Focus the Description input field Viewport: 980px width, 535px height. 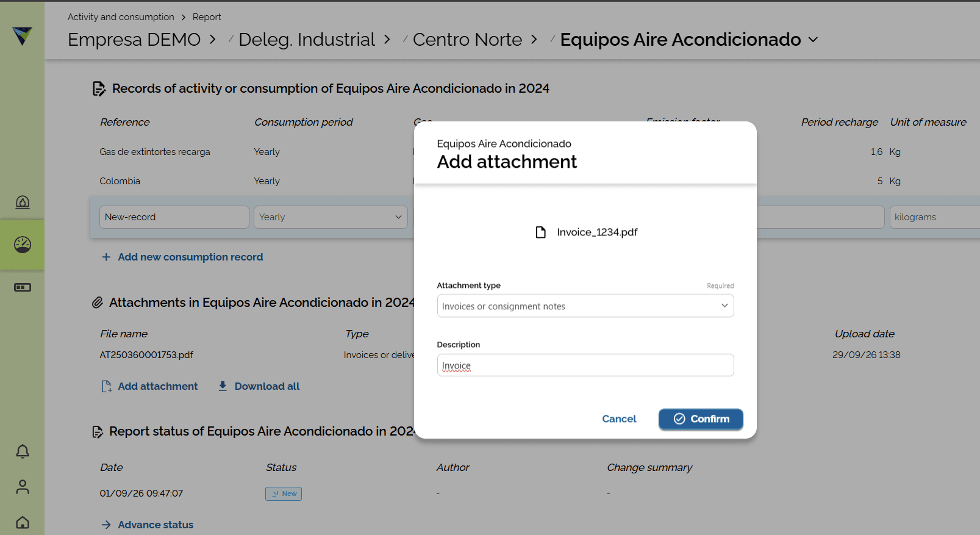pyautogui.click(x=585, y=365)
